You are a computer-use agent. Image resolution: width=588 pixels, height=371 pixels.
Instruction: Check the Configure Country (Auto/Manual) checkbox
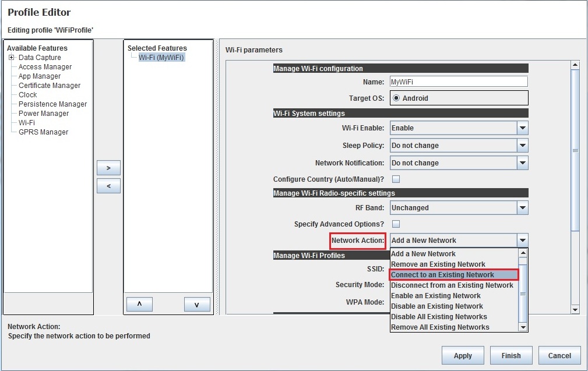tap(396, 179)
